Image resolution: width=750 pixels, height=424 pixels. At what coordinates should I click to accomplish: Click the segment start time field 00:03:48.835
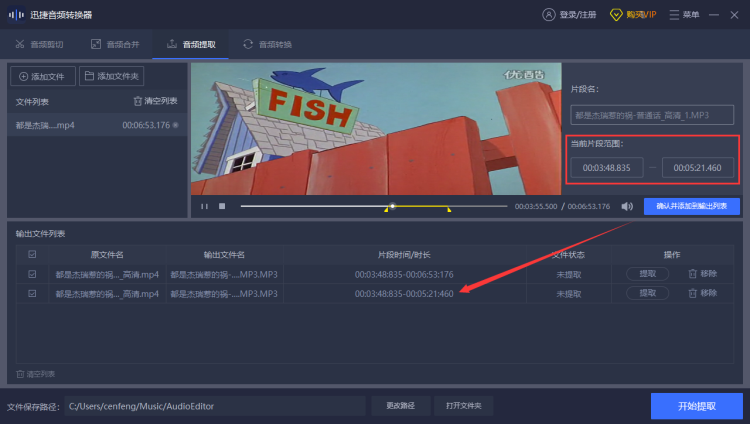(607, 167)
